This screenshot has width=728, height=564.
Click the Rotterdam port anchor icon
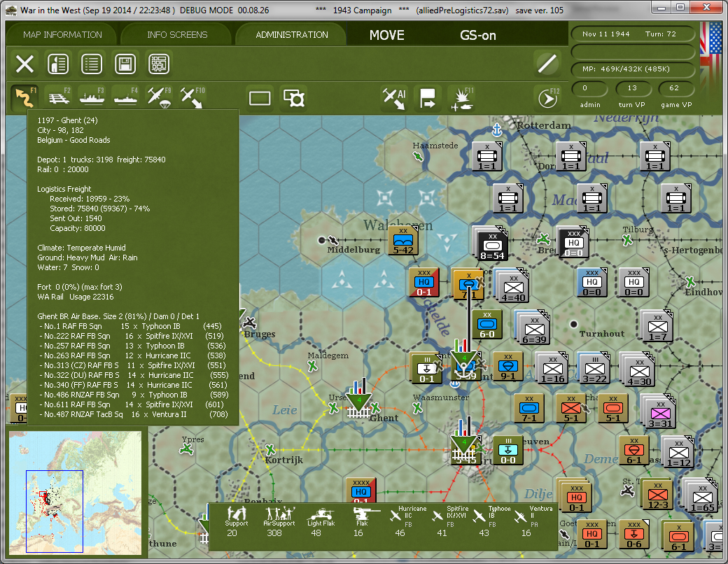point(497,130)
